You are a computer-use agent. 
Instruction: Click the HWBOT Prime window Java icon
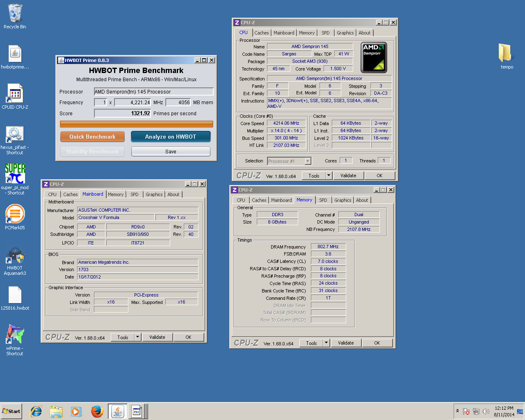(x=61, y=60)
